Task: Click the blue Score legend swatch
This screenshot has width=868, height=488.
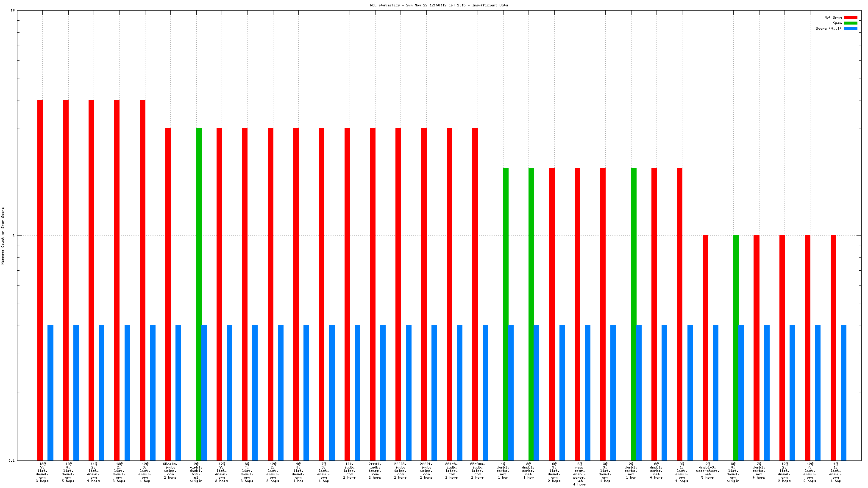Action: [x=850, y=29]
